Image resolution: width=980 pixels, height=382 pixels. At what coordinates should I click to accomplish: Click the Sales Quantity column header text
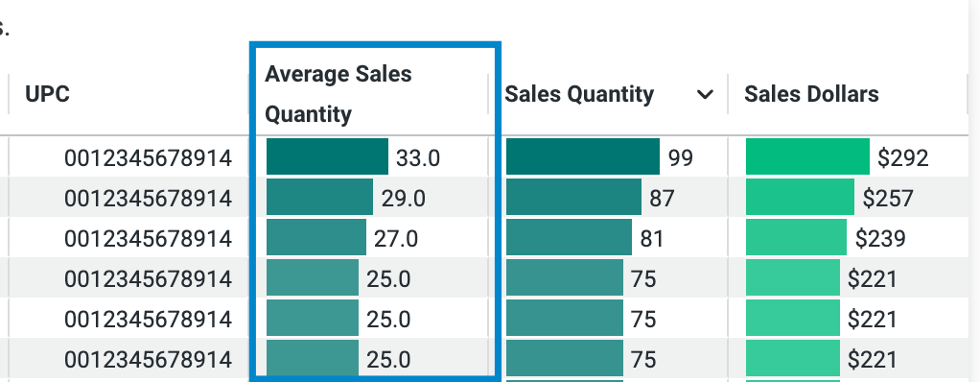click(x=579, y=94)
